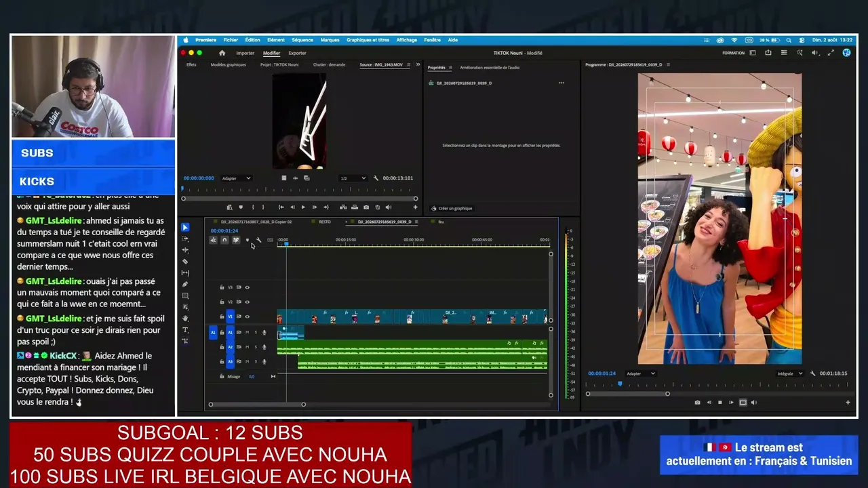Toggle Snap in the timeline

tap(224, 240)
